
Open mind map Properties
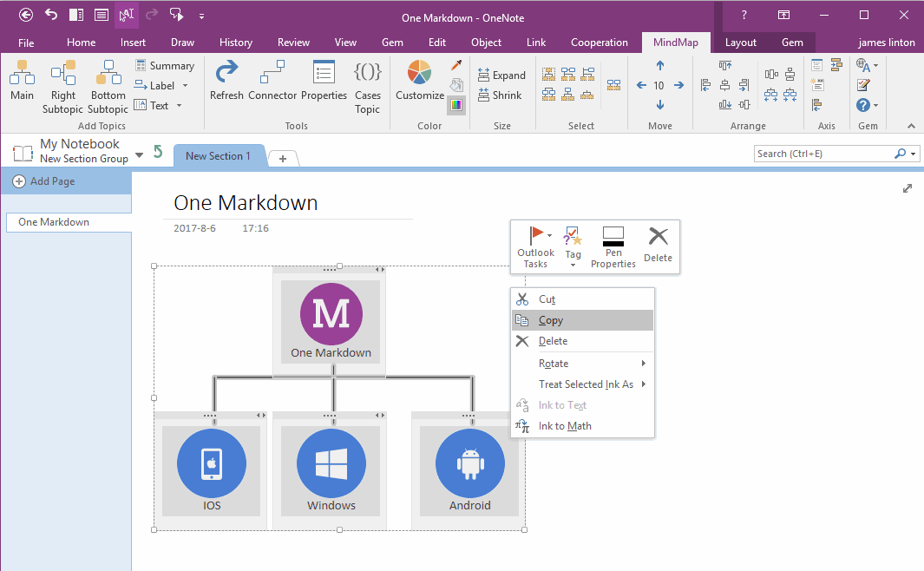324,81
